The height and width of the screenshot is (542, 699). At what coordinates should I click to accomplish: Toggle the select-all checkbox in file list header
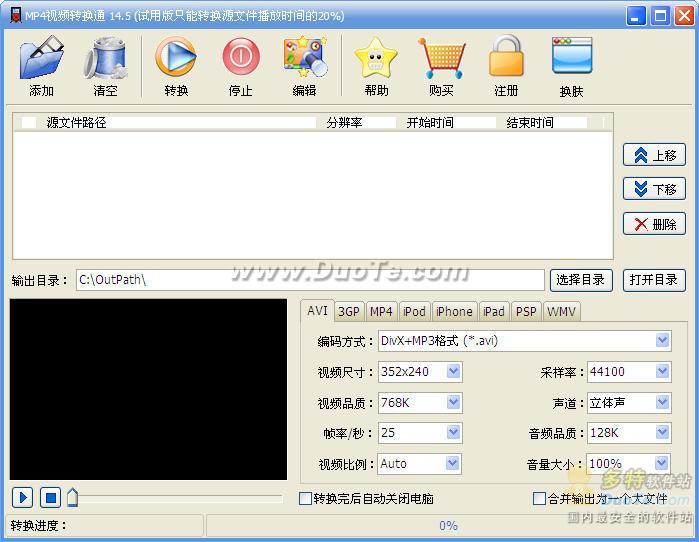pos(29,123)
